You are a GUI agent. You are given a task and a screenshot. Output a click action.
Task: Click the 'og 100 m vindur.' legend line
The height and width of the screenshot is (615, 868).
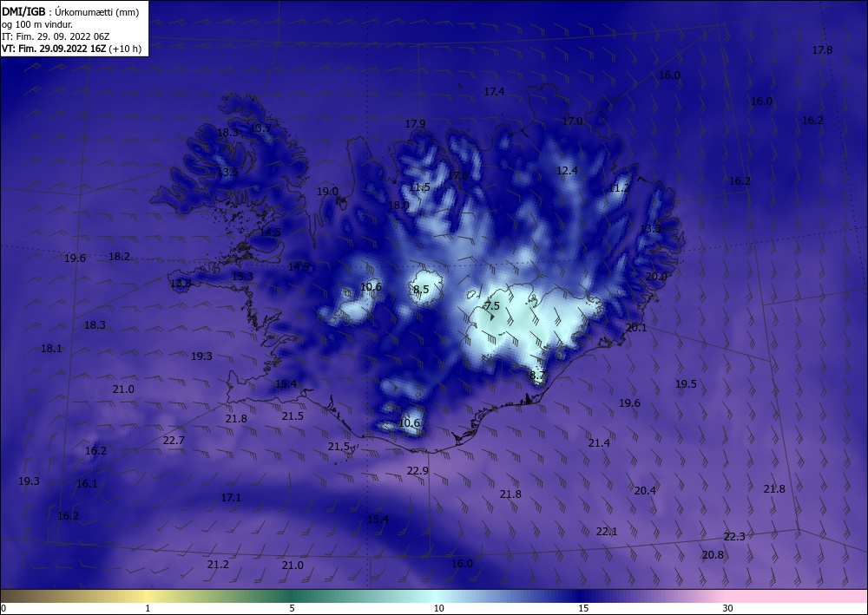37,24
